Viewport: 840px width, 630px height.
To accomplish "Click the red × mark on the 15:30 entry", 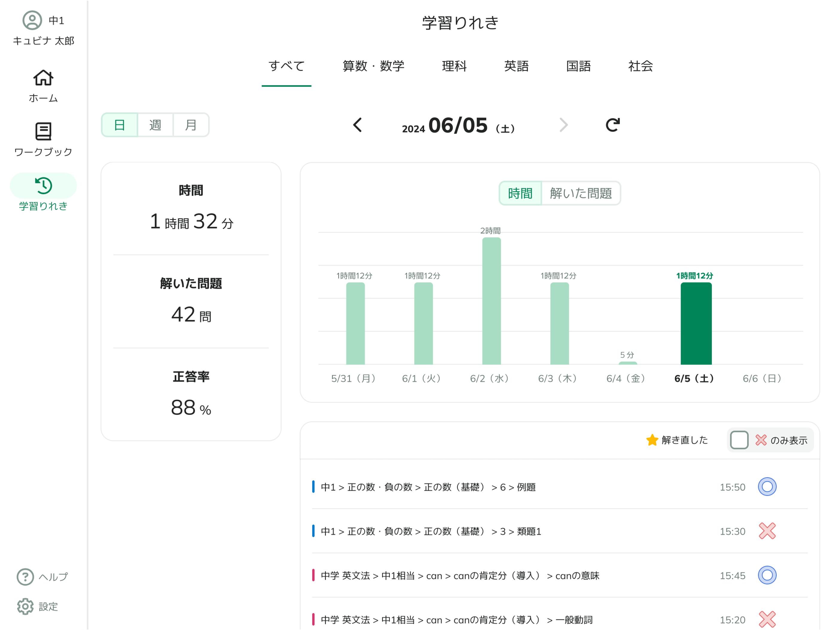I will point(767,531).
